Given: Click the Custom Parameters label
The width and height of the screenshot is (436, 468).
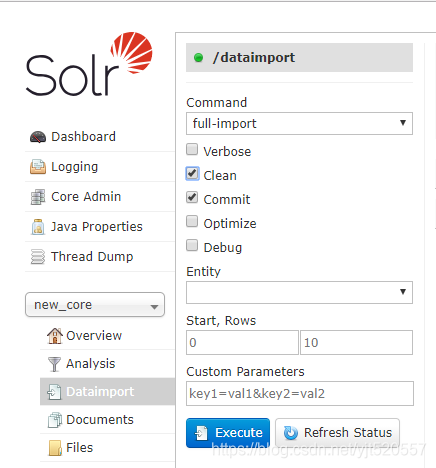Looking at the screenshot, I should [245, 372].
